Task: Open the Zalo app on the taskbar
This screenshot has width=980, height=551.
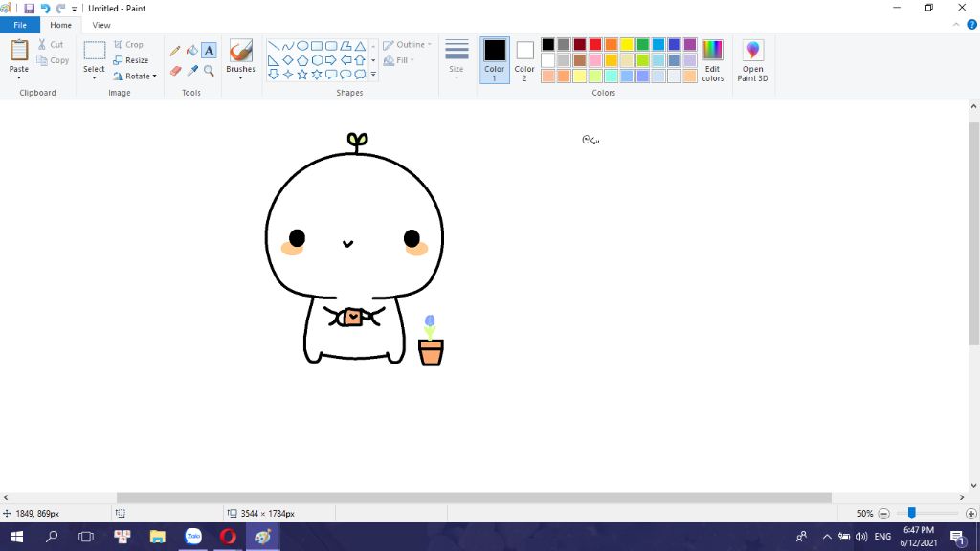Action: coord(193,537)
